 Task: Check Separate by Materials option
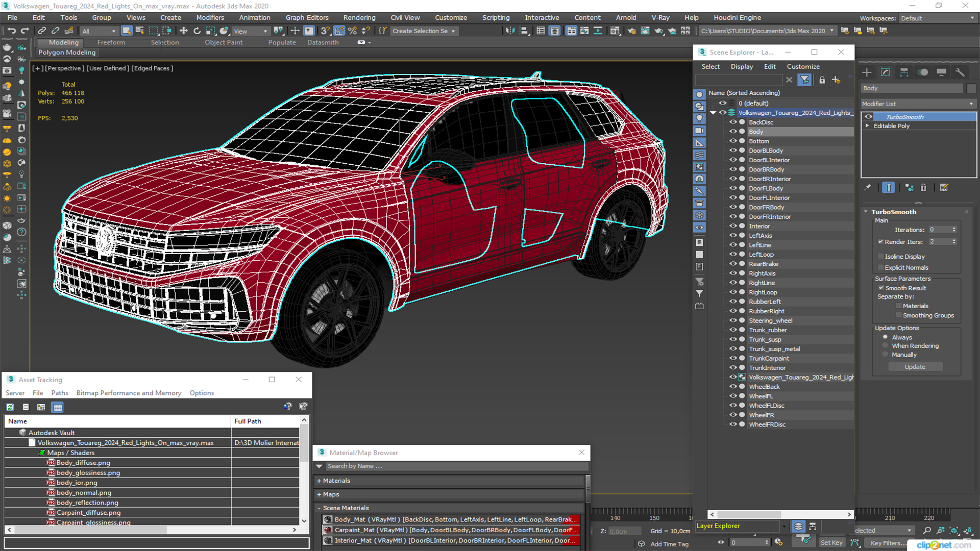point(898,306)
